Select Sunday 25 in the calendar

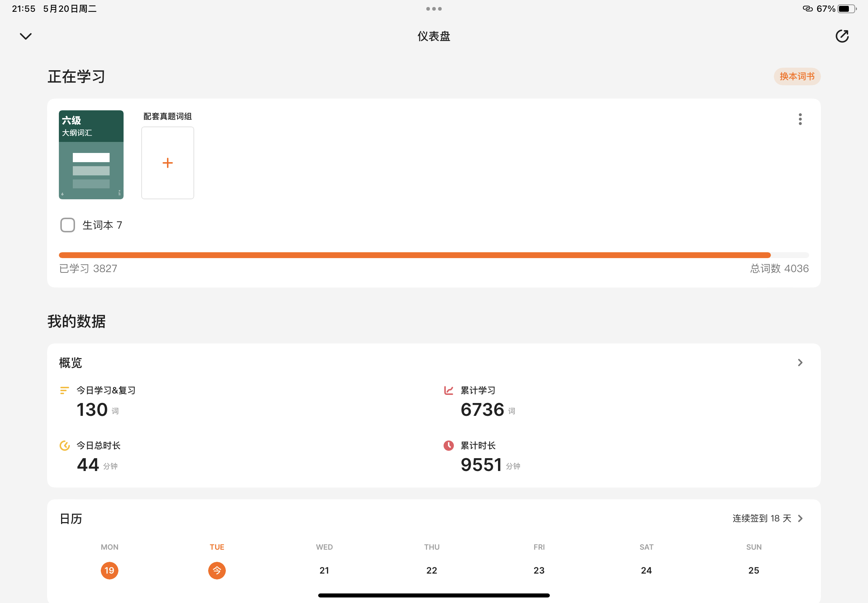click(754, 570)
